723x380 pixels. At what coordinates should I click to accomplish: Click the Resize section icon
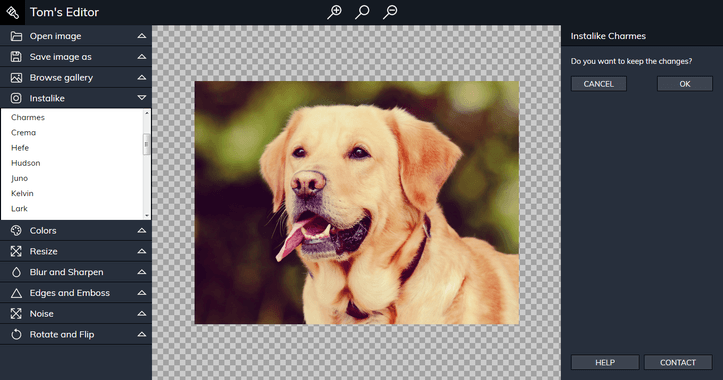16,251
